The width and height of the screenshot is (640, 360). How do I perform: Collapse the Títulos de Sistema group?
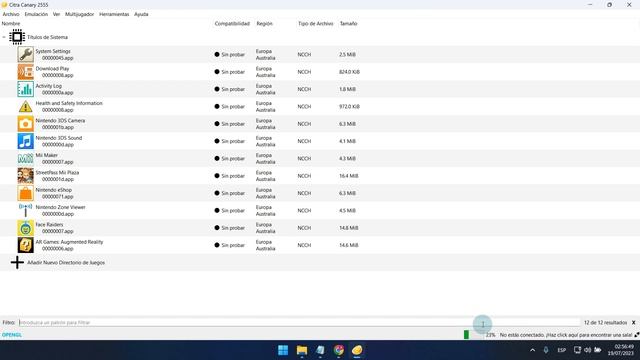pyautogui.click(x=4, y=37)
